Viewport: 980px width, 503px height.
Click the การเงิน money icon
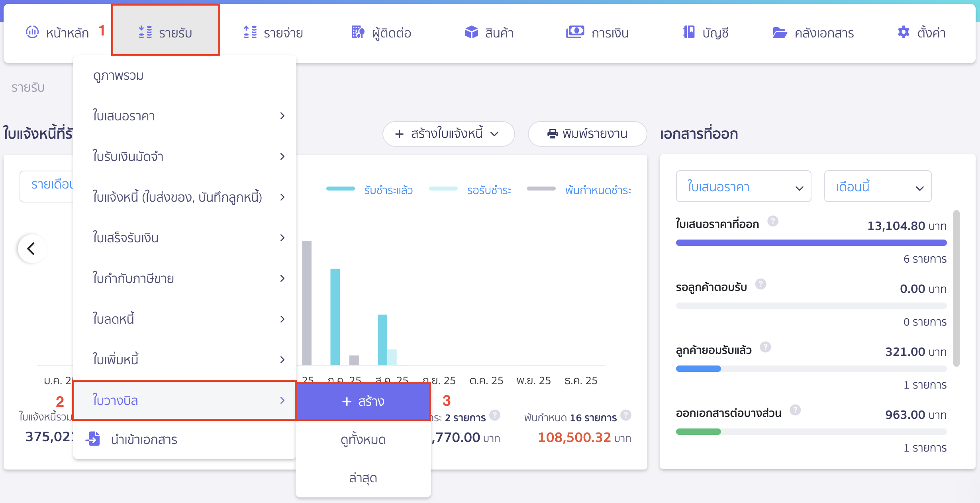[x=575, y=32]
